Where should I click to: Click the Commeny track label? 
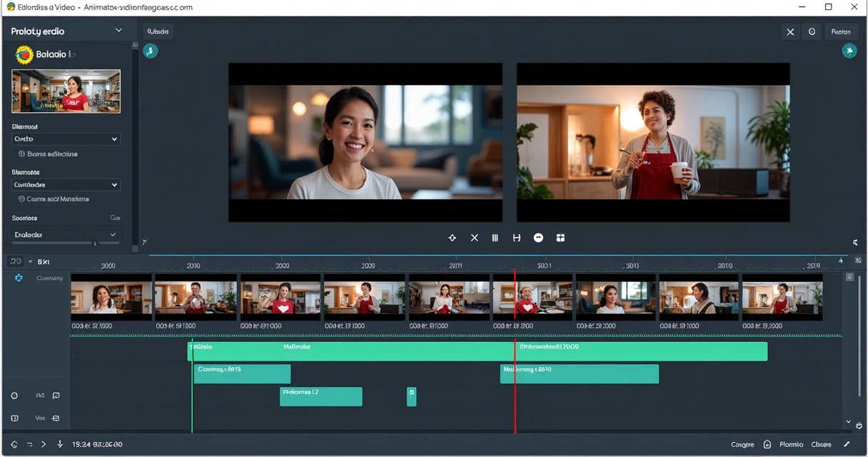point(50,278)
